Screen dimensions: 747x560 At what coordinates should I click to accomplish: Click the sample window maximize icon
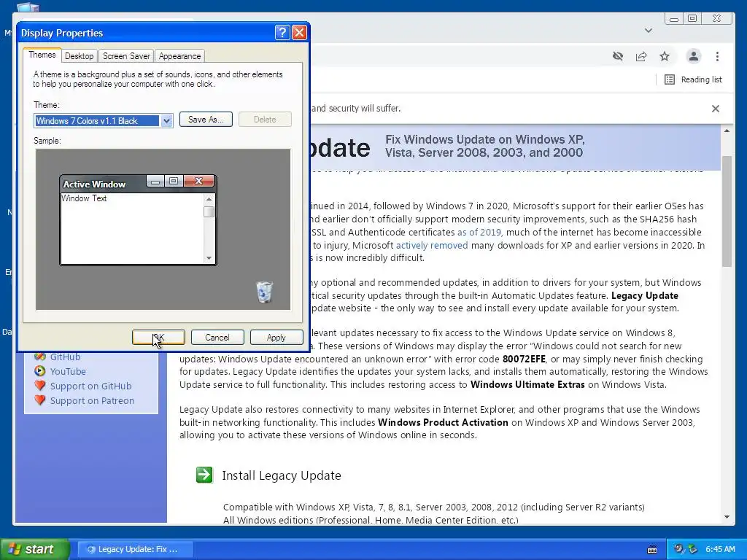(174, 181)
